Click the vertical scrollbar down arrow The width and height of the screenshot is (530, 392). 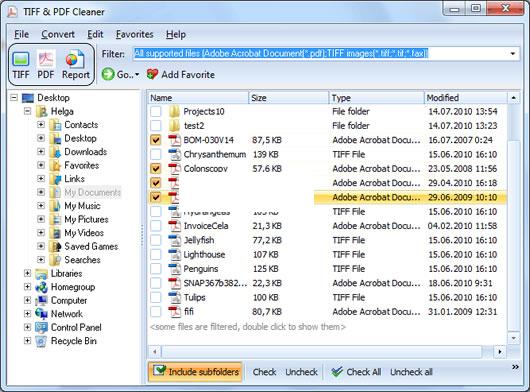(513, 338)
